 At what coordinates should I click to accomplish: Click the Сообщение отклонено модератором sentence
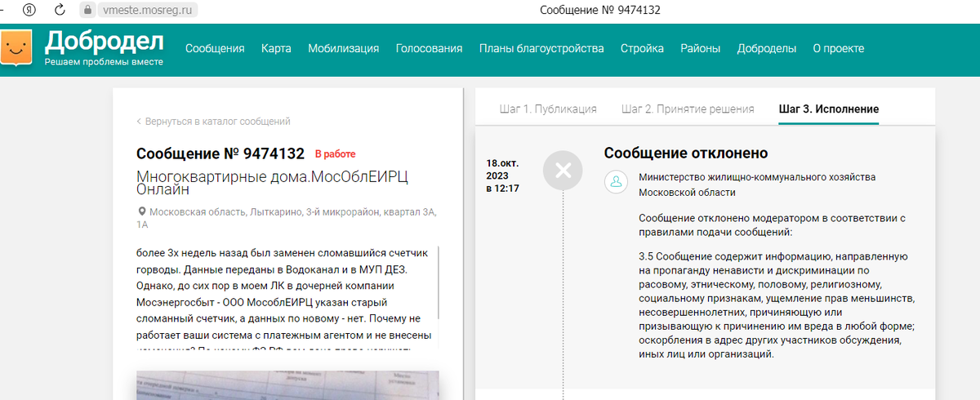(x=773, y=224)
